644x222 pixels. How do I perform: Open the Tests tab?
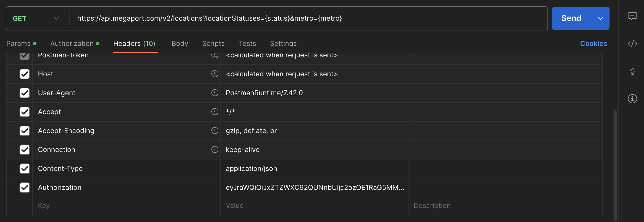(247, 44)
